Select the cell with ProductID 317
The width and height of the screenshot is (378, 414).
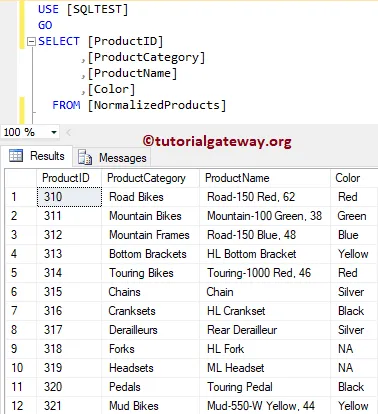tap(69, 330)
